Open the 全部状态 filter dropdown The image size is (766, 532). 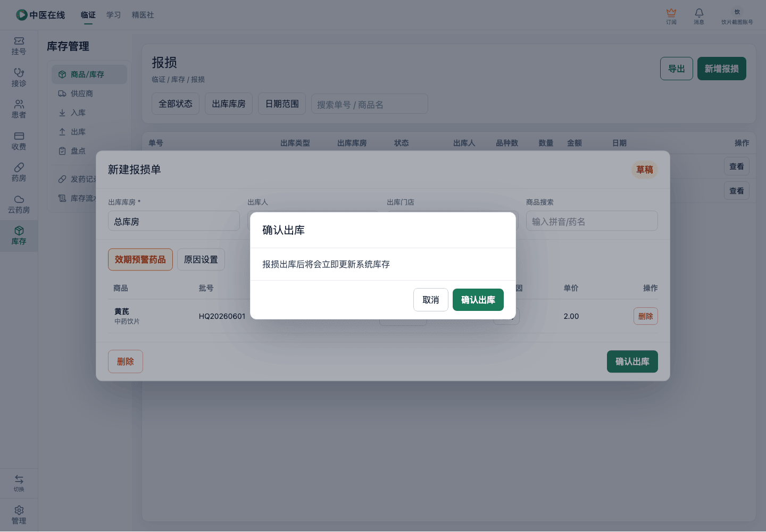click(x=176, y=104)
